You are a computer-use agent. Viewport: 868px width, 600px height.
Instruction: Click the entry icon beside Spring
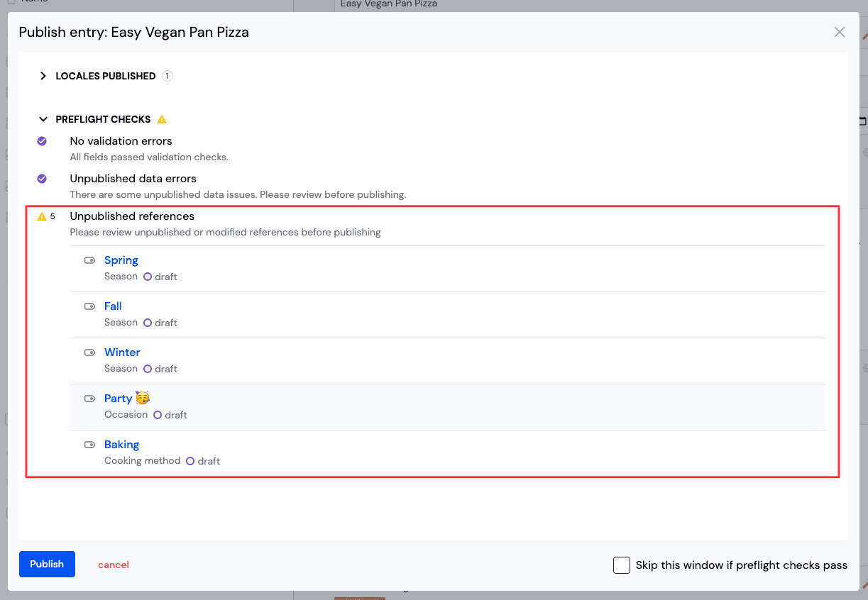89,260
